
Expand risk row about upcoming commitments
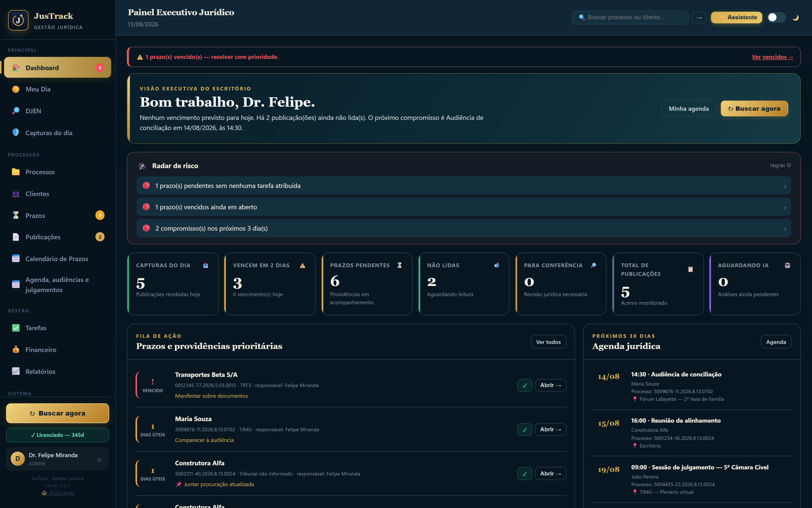pos(464,228)
